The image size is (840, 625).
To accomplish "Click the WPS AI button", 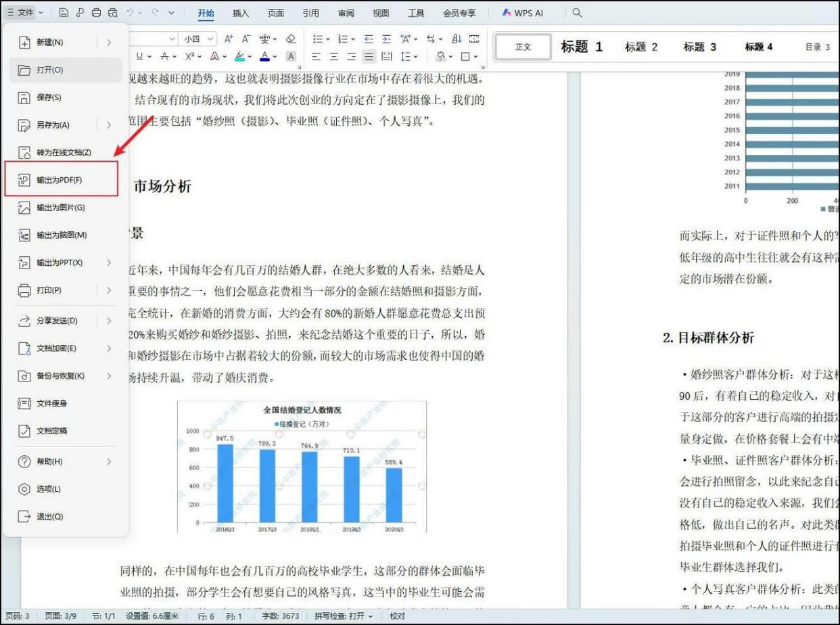I will [523, 13].
